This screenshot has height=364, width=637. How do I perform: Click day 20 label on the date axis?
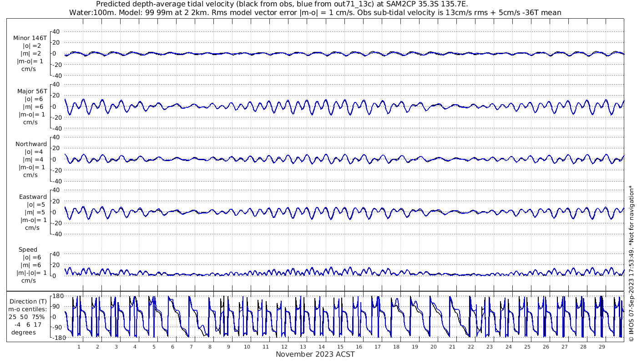click(434, 347)
